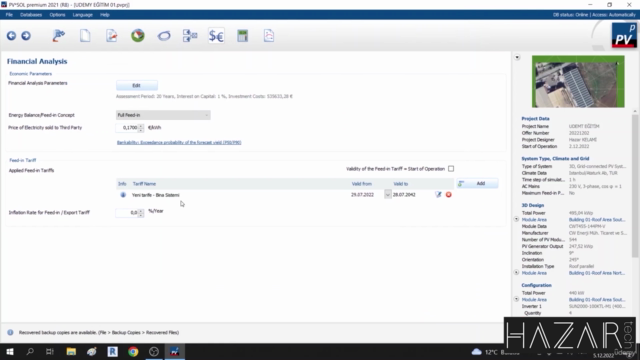Image resolution: width=640 pixels, height=360 pixels.
Task: Open the Valid from date picker dropdown
Action: click(387, 195)
